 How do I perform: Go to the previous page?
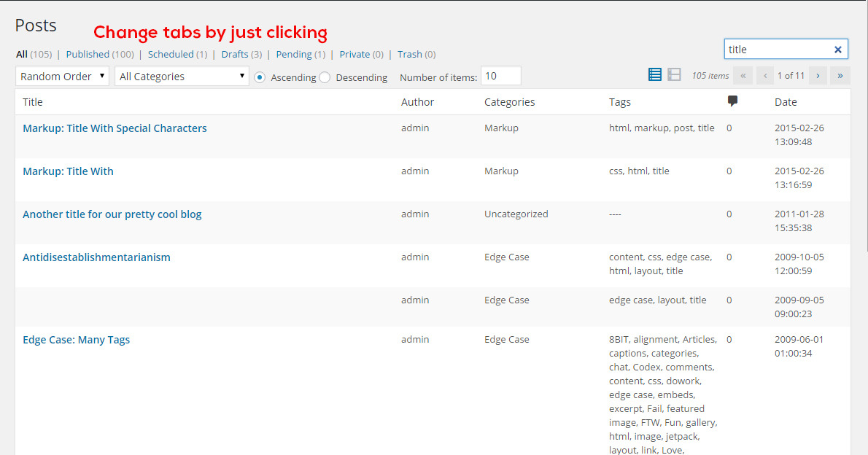click(x=764, y=75)
